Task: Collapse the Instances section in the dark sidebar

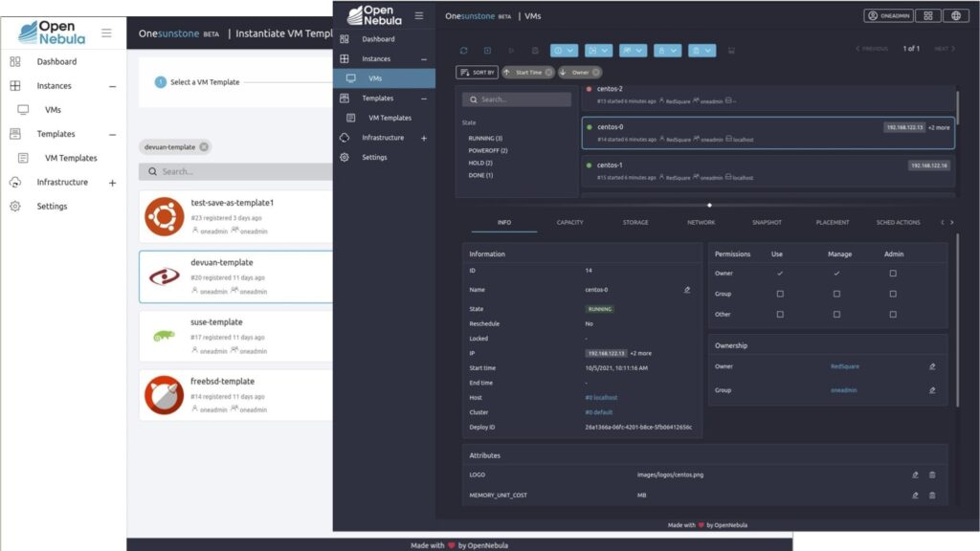Action: (424, 59)
